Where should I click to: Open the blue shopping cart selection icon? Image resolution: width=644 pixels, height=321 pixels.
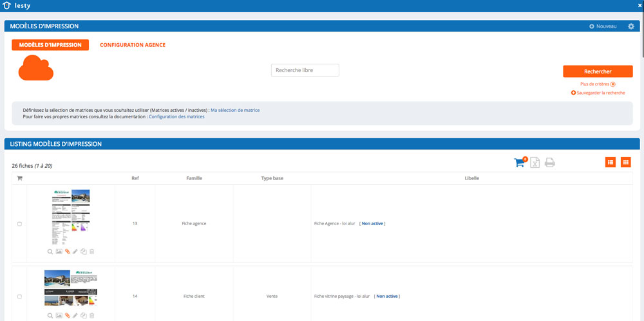coord(519,163)
